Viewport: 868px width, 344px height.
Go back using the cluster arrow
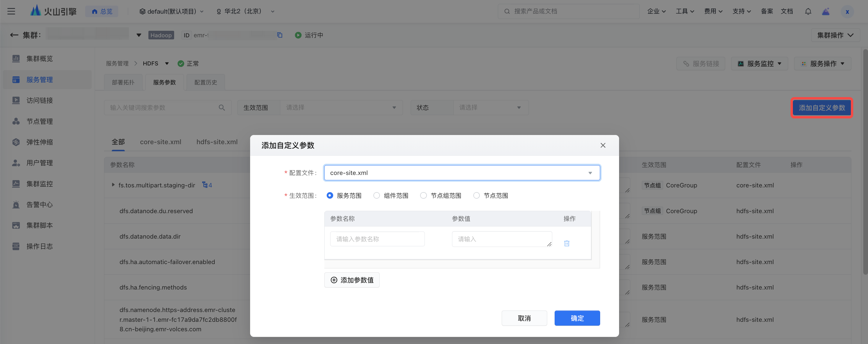pos(14,35)
